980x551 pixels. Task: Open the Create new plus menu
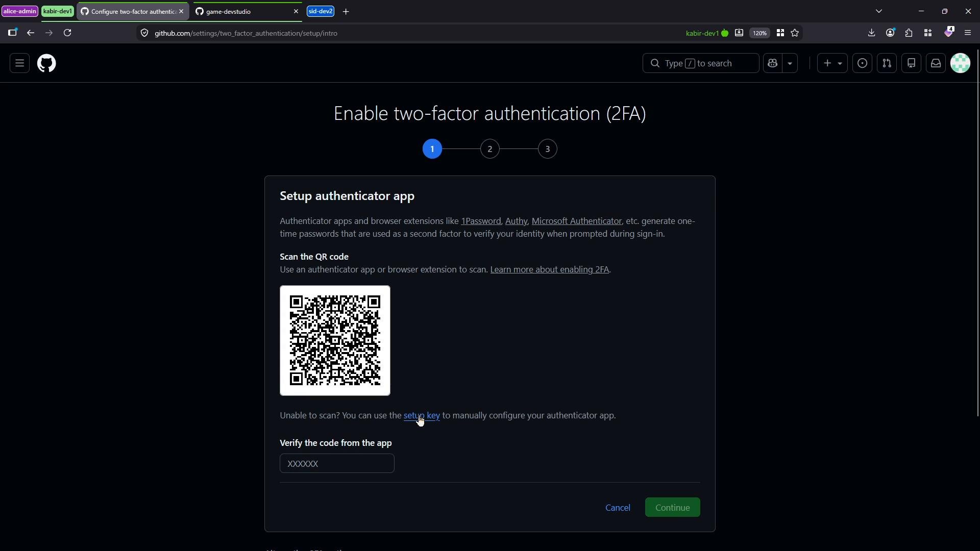tap(832, 63)
